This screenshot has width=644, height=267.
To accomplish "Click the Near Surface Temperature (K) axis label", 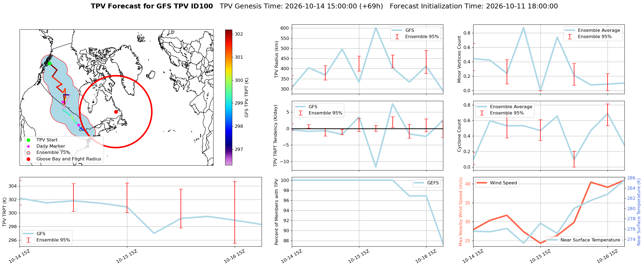I will pos(639,212).
